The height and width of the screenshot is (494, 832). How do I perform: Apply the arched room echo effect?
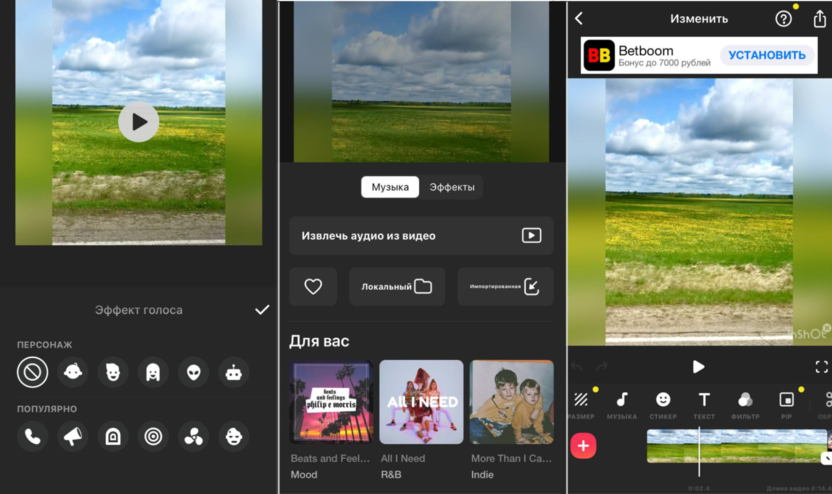tap(113, 437)
